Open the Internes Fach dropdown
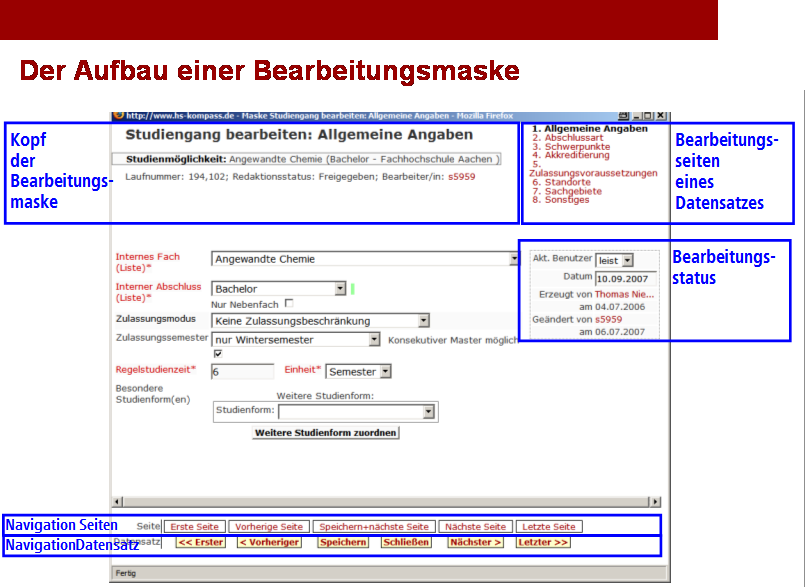This screenshot has height=587, width=805. (x=513, y=259)
